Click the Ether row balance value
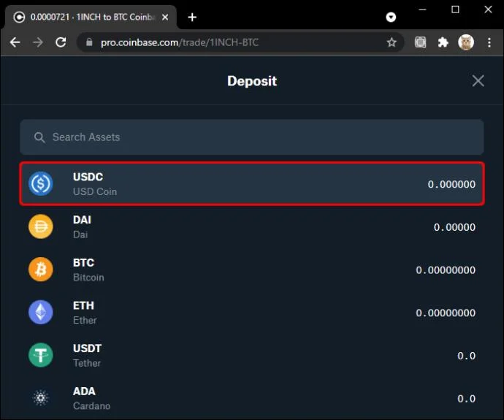Screen dimensions: 504x420 point(446,313)
